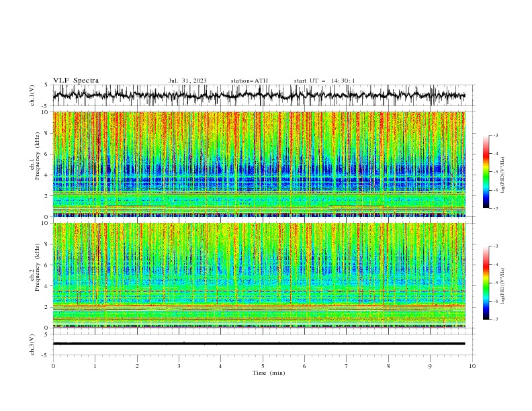Click the "-3" tick on ch.2 color bar
This screenshot has width=532, height=411.
pyautogui.click(x=496, y=246)
